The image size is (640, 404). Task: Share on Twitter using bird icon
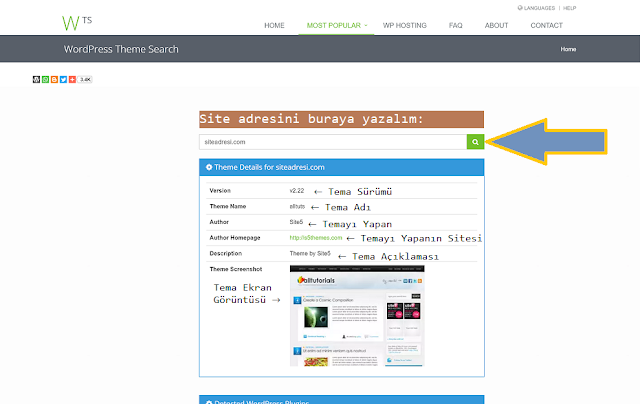(x=63, y=80)
